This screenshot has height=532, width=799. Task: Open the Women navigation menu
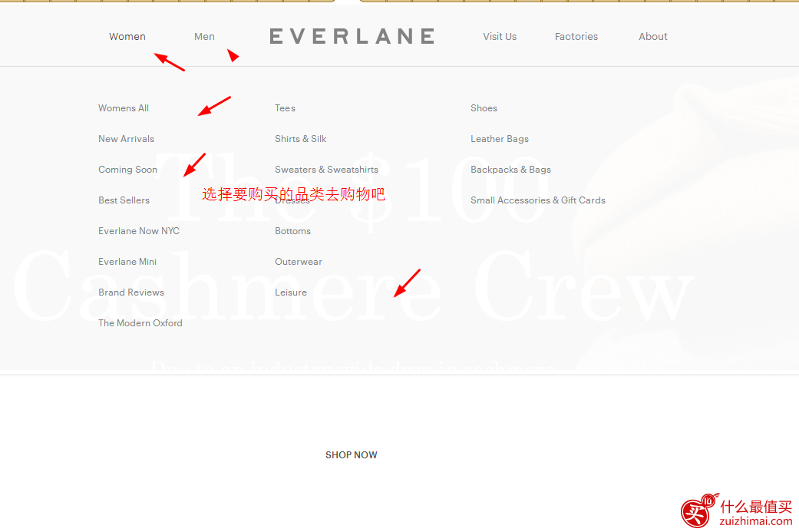point(127,37)
